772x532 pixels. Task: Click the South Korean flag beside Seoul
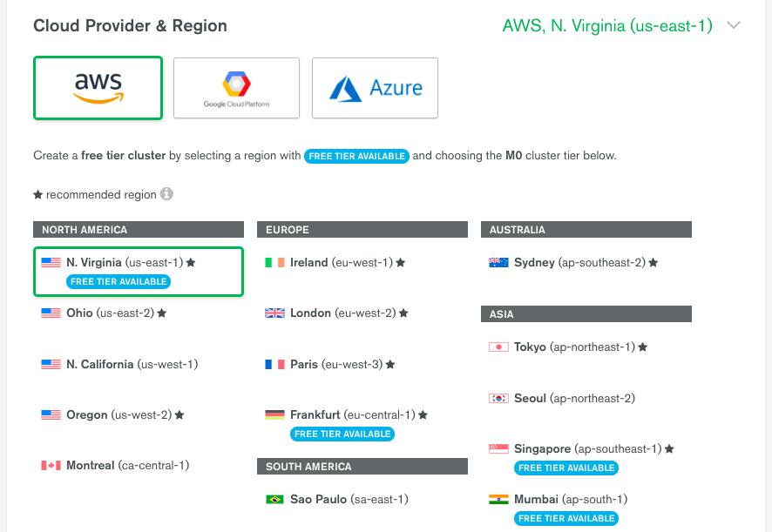(x=497, y=398)
